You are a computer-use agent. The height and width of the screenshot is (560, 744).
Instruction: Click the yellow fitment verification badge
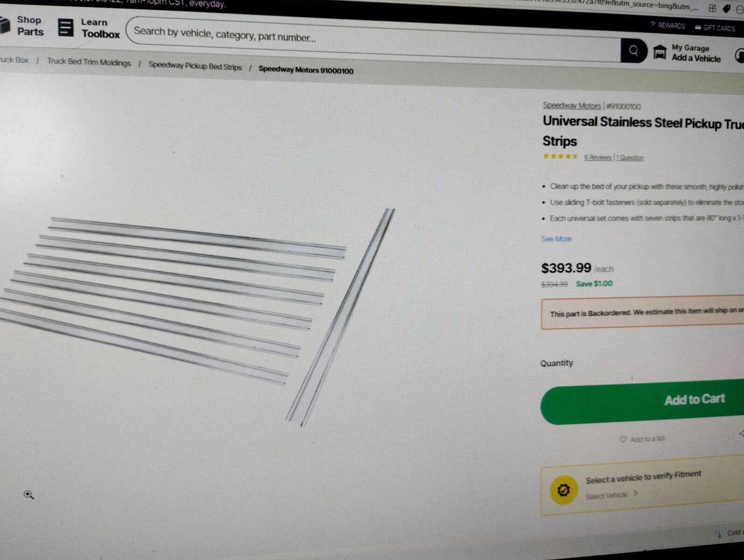pyautogui.click(x=563, y=490)
